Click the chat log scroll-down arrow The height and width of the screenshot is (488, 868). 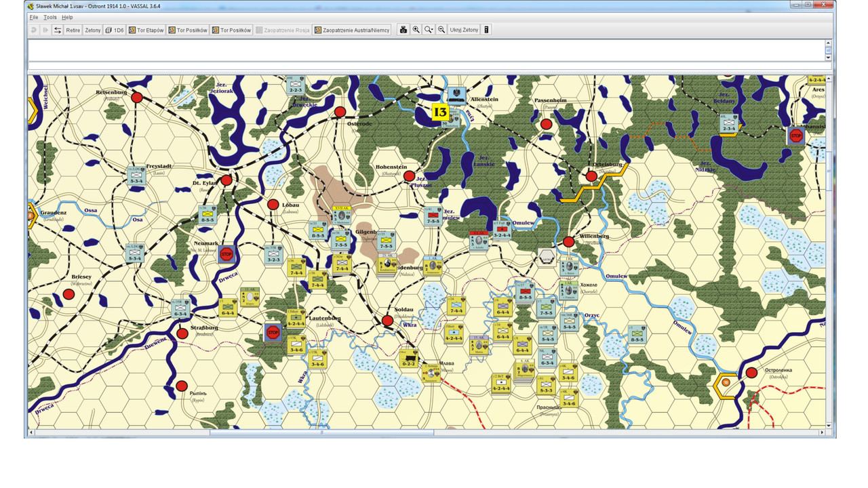[x=828, y=58]
